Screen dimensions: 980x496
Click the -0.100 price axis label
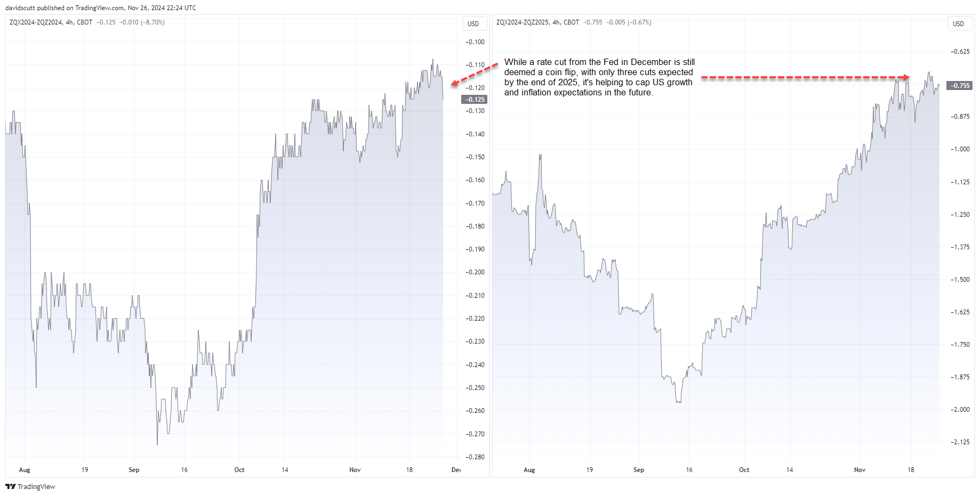(475, 42)
